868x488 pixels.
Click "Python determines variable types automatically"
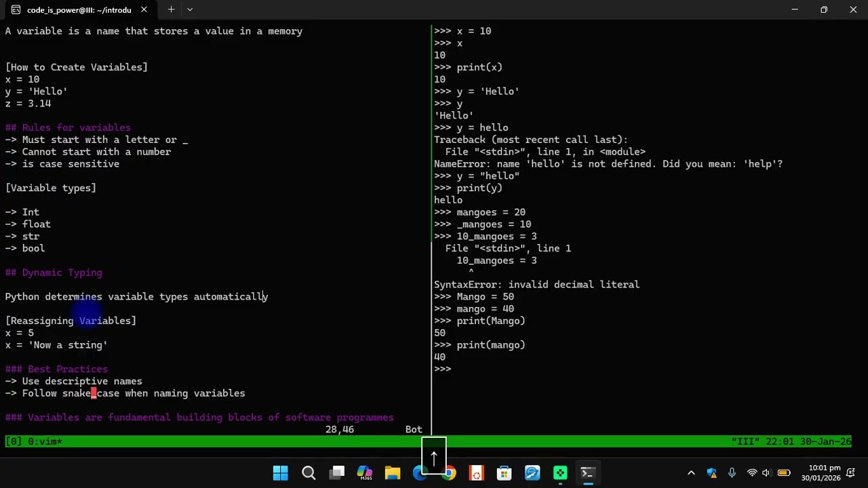click(136, 296)
